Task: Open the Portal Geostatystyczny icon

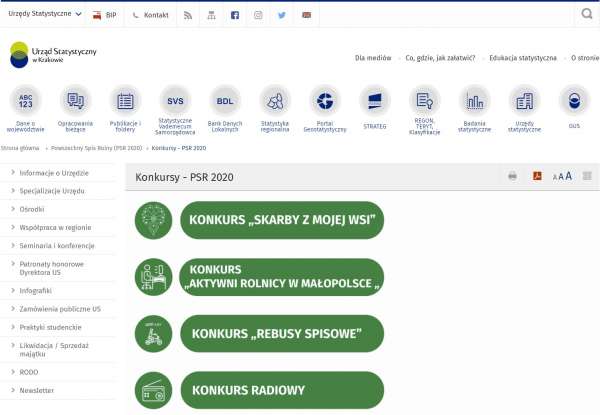Action: click(324, 101)
